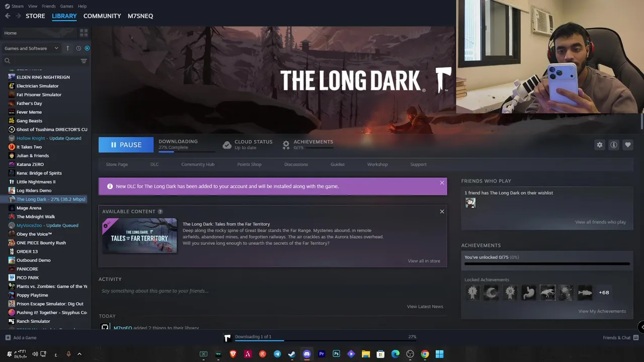The height and width of the screenshot is (362, 644).
Task: Go forward with the right arrow
Action: pos(18,16)
